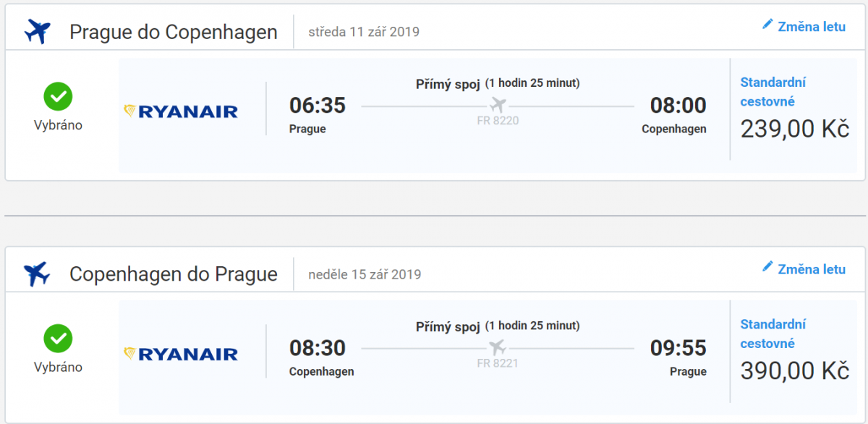Click the Ryanair logo on the Copenhagen departure
This screenshot has height=424, width=868.
pos(181,354)
